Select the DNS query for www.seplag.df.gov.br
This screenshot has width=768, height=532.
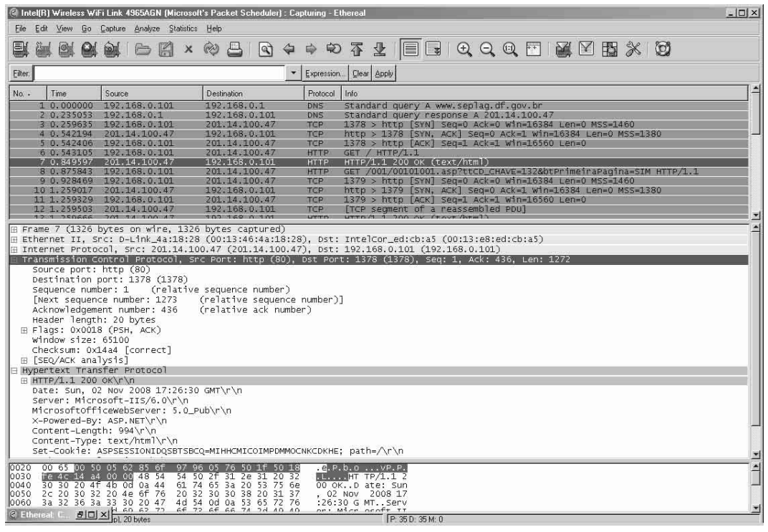click(378, 106)
